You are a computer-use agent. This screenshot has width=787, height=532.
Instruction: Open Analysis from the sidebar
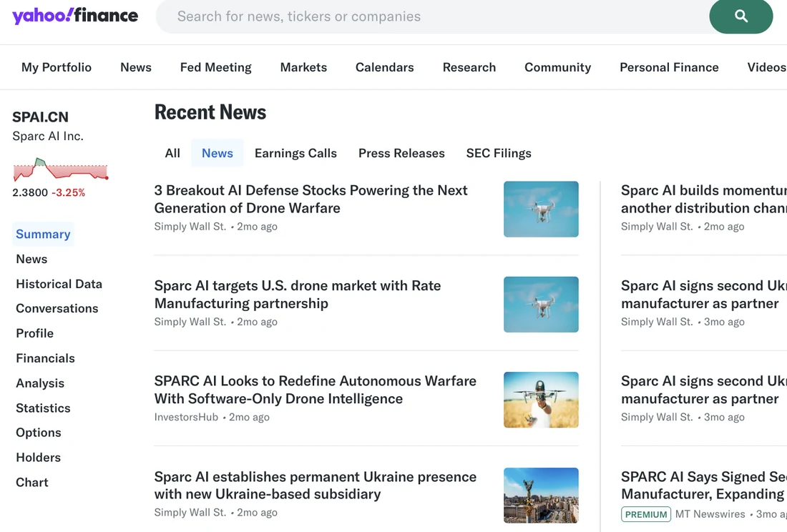point(40,383)
